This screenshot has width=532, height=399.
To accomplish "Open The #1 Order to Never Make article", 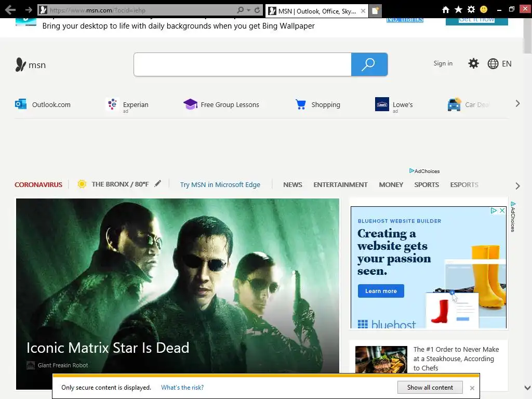I will (x=456, y=358).
